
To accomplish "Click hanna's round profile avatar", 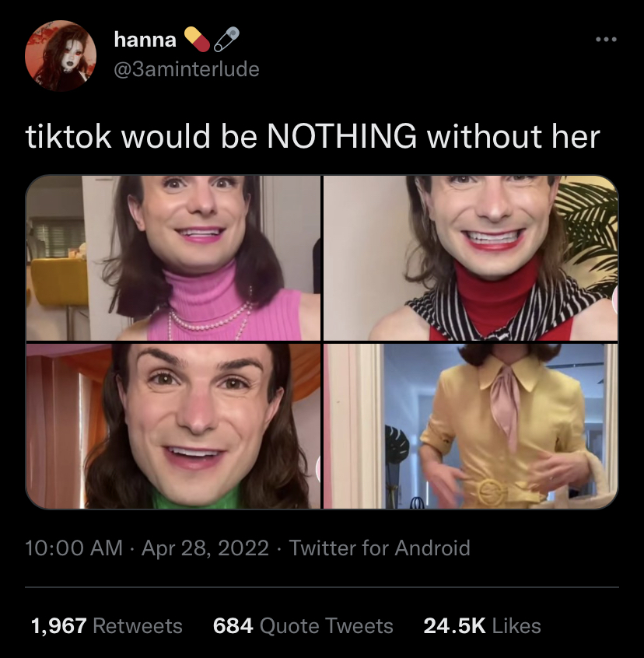I will point(61,55).
